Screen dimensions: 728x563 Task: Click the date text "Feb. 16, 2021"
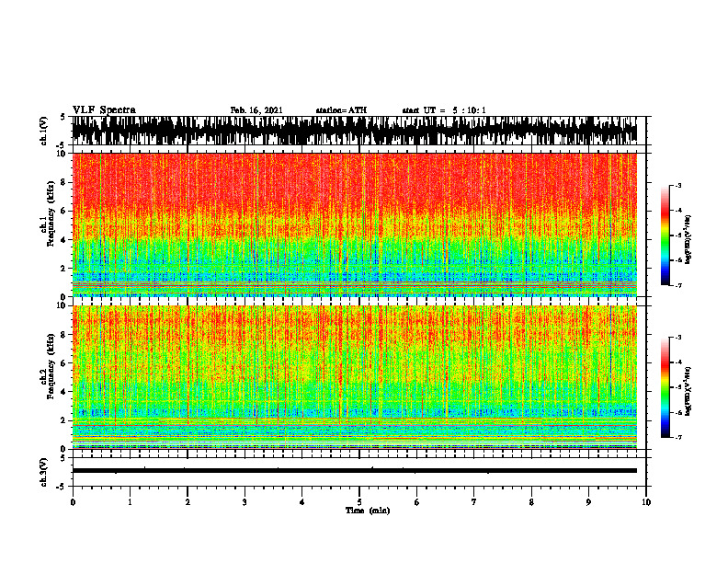[256, 110]
